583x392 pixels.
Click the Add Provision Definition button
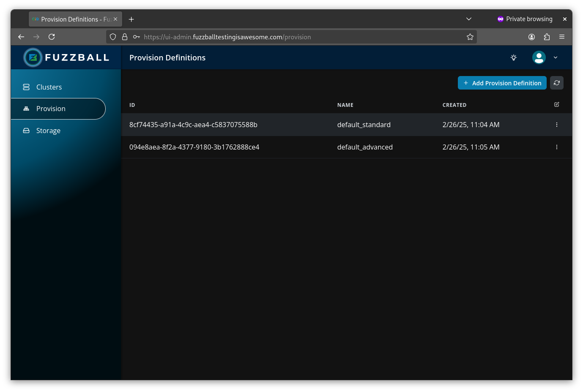click(x=502, y=83)
